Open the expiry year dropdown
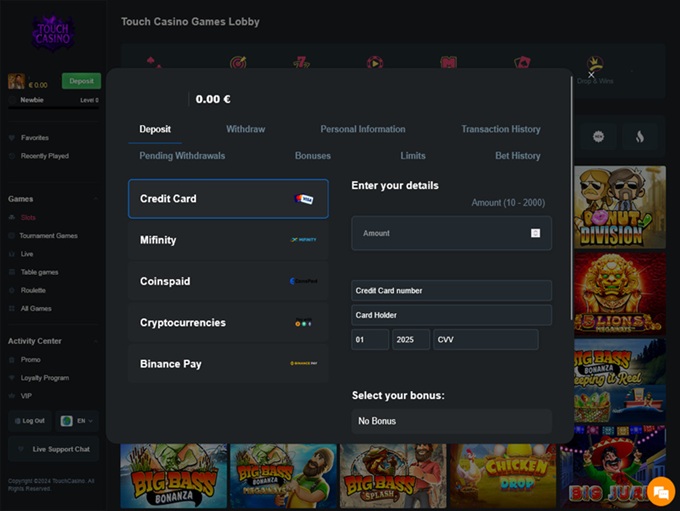Image resolution: width=680 pixels, height=511 pixels. [411, 340]
